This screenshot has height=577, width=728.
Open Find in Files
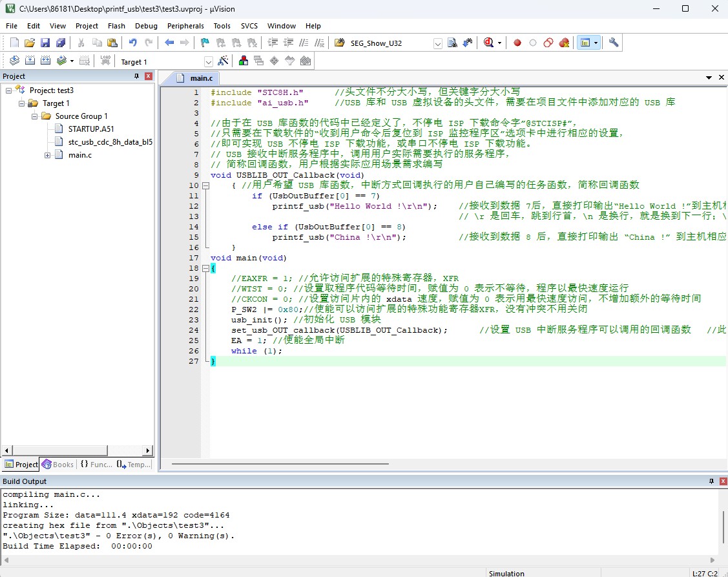pyautogui.click(x=339, y=43)
